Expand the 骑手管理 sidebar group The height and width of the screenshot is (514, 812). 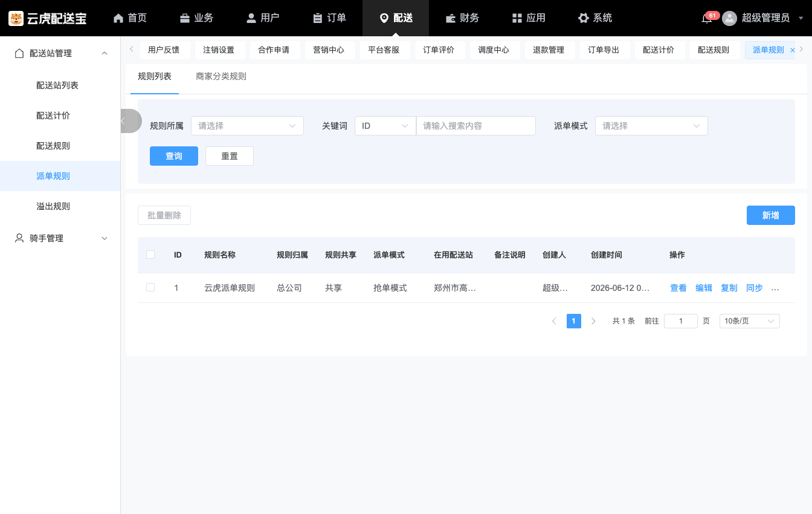(x=60, y=238)
